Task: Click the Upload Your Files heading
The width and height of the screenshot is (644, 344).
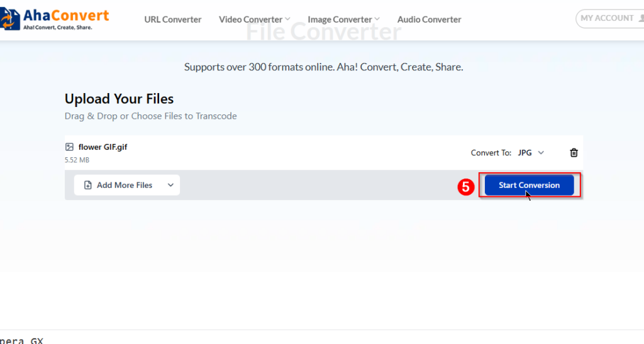Action: click(119, 99)
